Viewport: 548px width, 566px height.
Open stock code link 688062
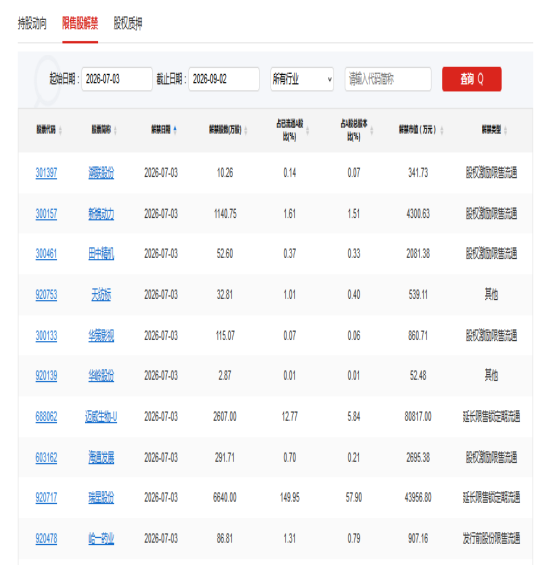(x=46, y=417)
